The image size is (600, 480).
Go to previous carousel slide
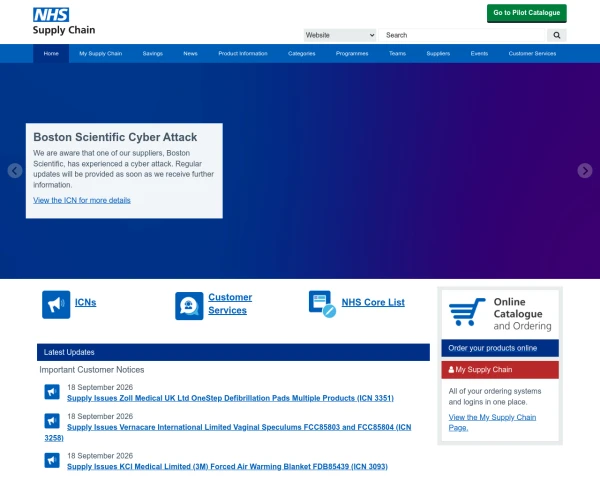click(x=15, y=171)
